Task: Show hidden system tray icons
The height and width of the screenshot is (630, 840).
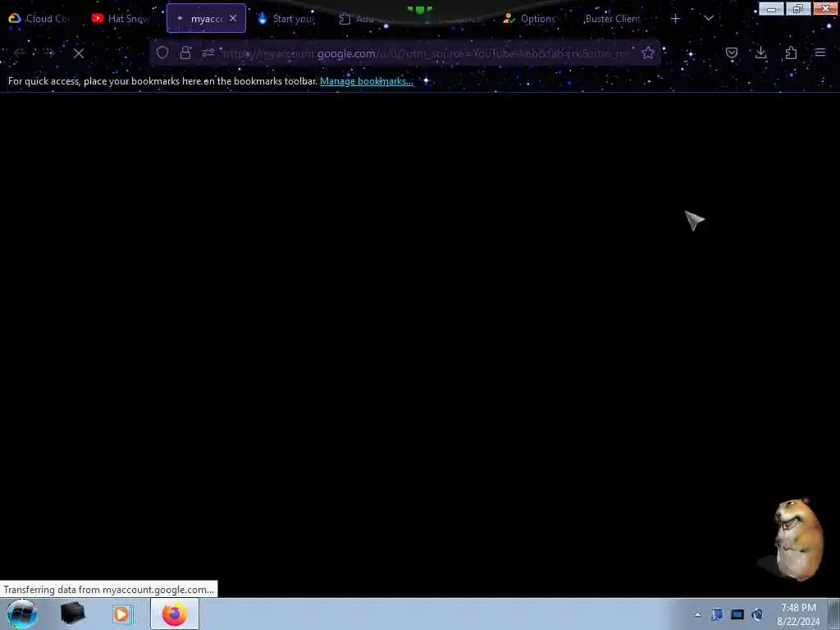Action: [697, 614]
